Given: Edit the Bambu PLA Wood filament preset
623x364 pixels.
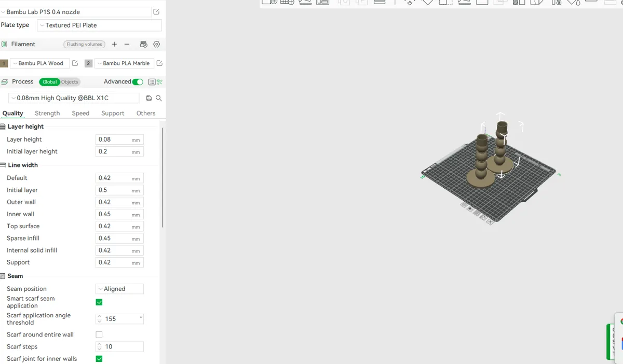Looking at the screenshot, I should pos(75,63).
